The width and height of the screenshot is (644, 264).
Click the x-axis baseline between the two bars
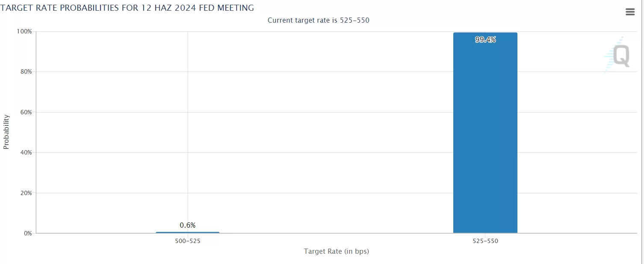point(336,233)
